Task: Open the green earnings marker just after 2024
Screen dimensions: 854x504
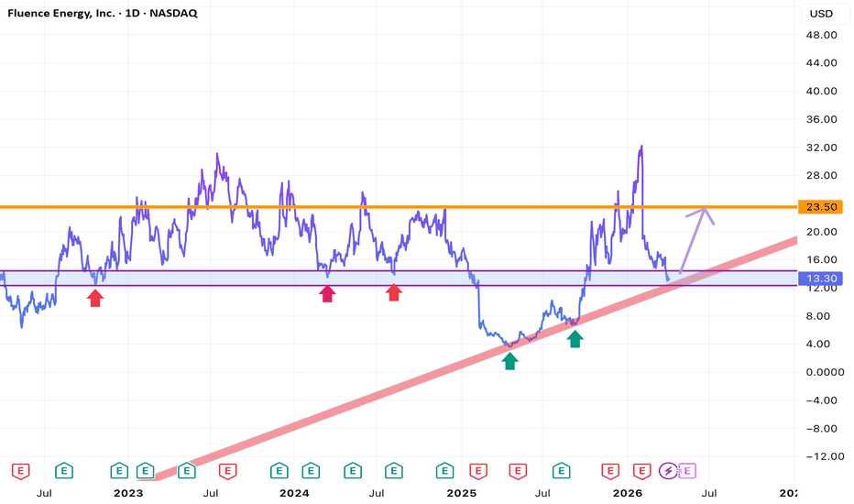Action: coord(311,471)
